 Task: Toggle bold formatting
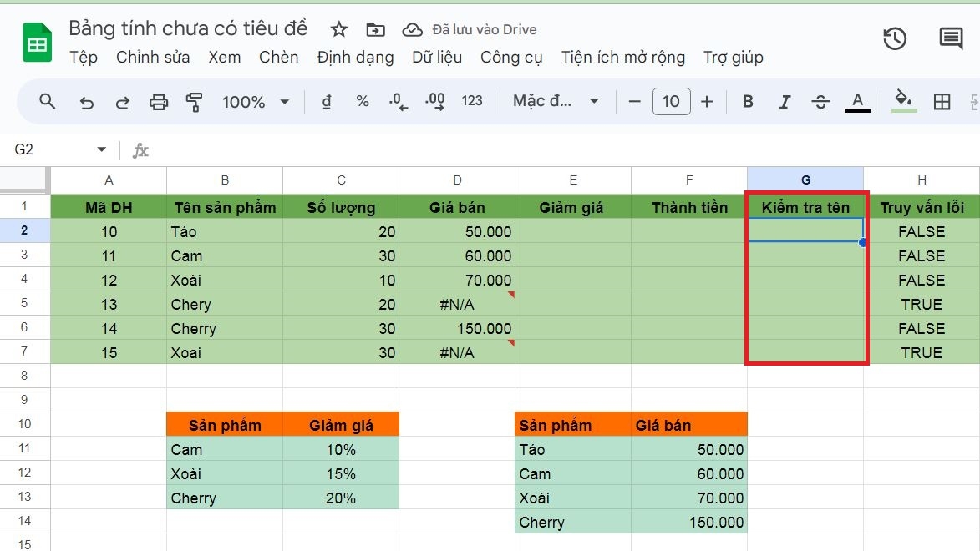tap(748, 101)
